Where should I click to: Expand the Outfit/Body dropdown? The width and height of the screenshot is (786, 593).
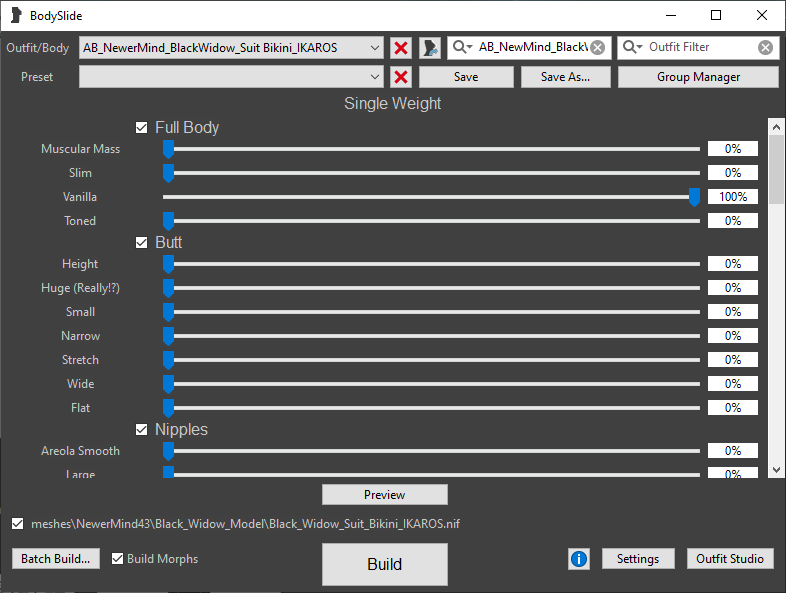(x=375, y=48)
